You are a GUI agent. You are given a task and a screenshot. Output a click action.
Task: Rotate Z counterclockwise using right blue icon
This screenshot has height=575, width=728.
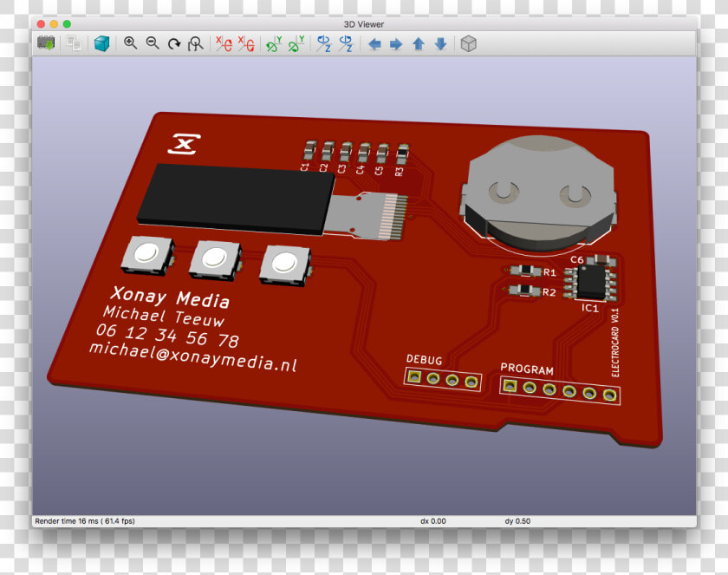click(x=346, y=43)
